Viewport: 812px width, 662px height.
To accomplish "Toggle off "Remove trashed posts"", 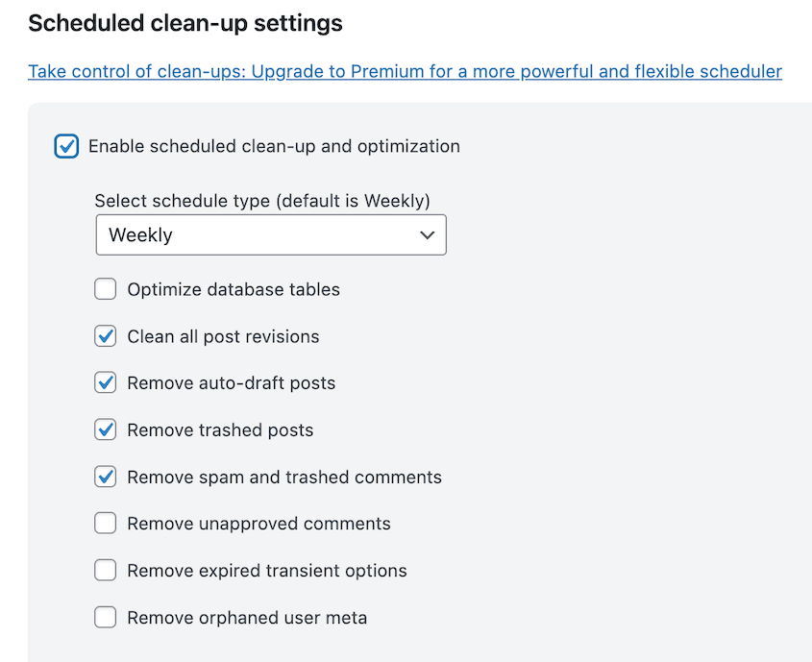I will pyautogui.click(x=106, y=429).
